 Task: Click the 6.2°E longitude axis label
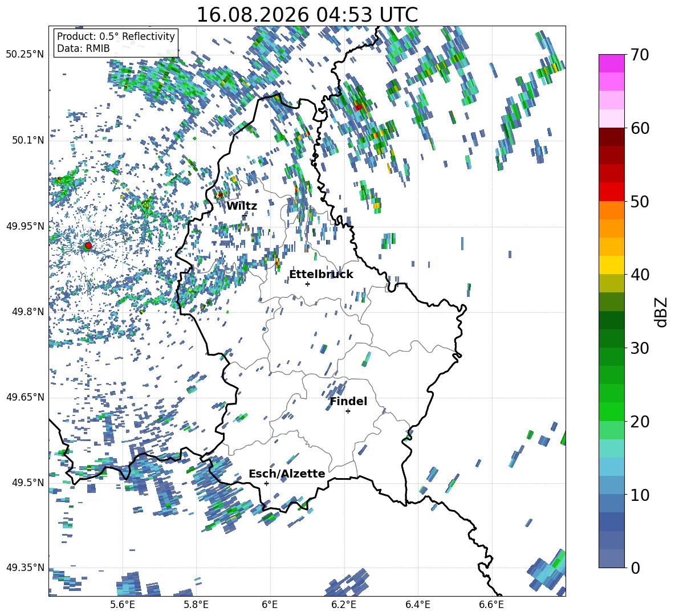coord(344,605)
